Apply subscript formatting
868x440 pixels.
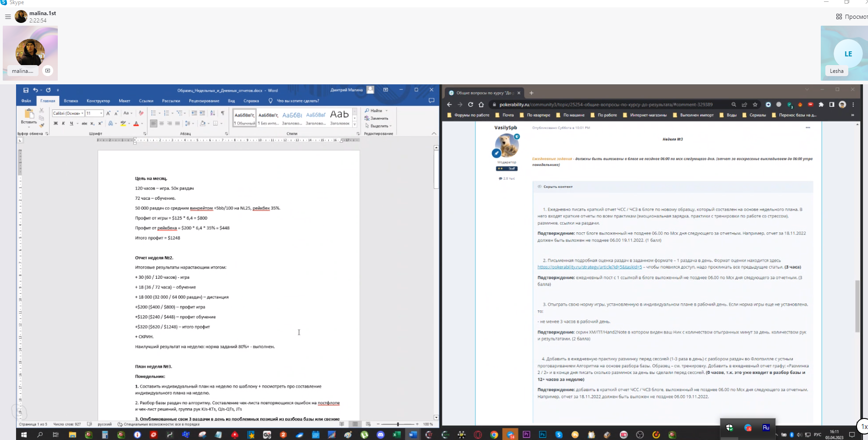(x=92, y=123)
